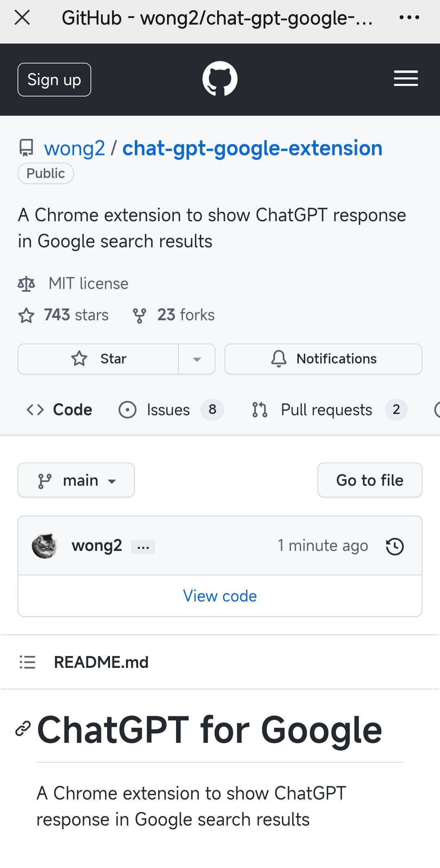This screenshot has width=440, height=868.
Task: Open commit history clock icon
Action: click(x=395, y=546)
